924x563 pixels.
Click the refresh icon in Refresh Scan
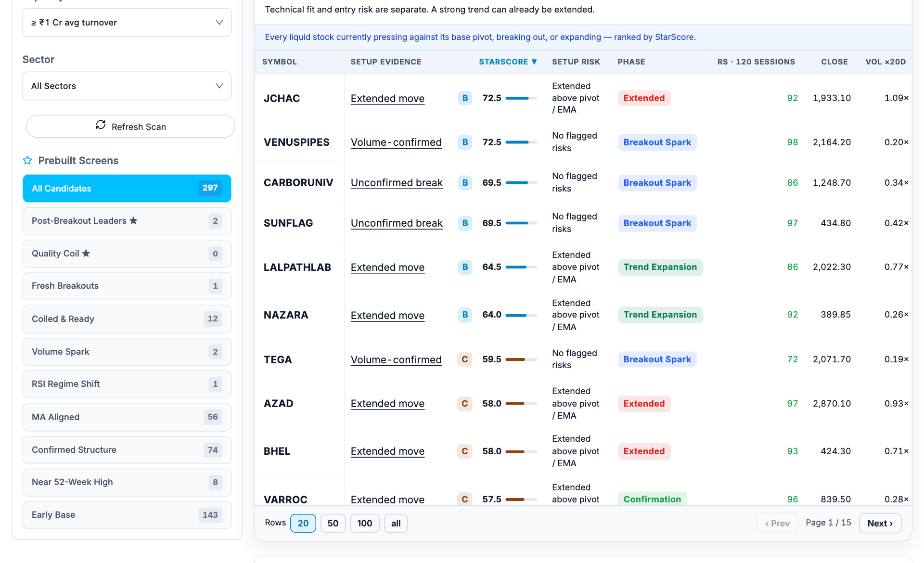coord(101,125)
